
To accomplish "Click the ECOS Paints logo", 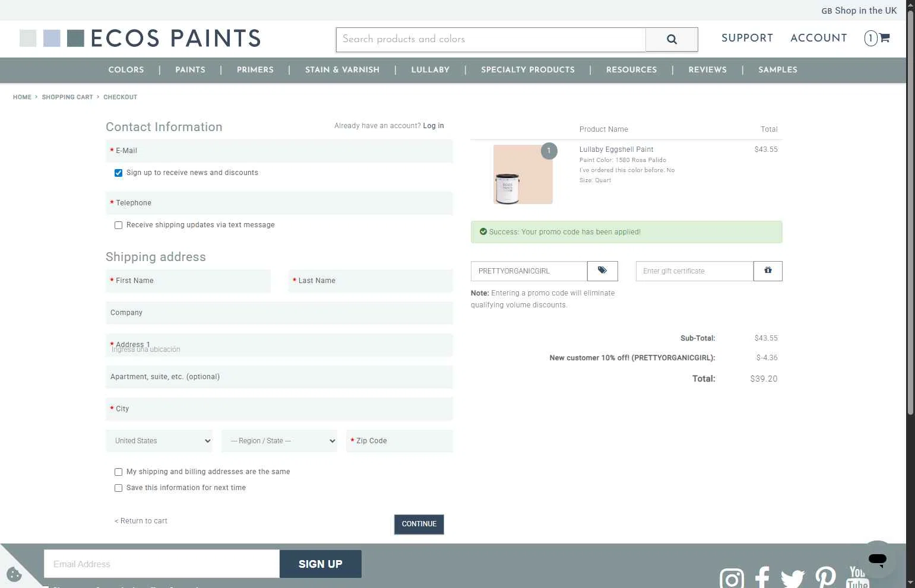I will coord(140,39).
